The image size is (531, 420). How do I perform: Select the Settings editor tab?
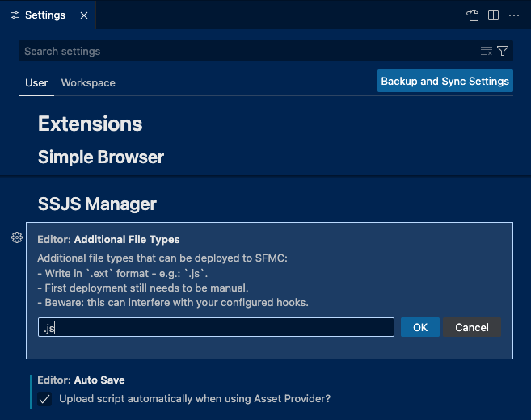[x=48, y=15]
